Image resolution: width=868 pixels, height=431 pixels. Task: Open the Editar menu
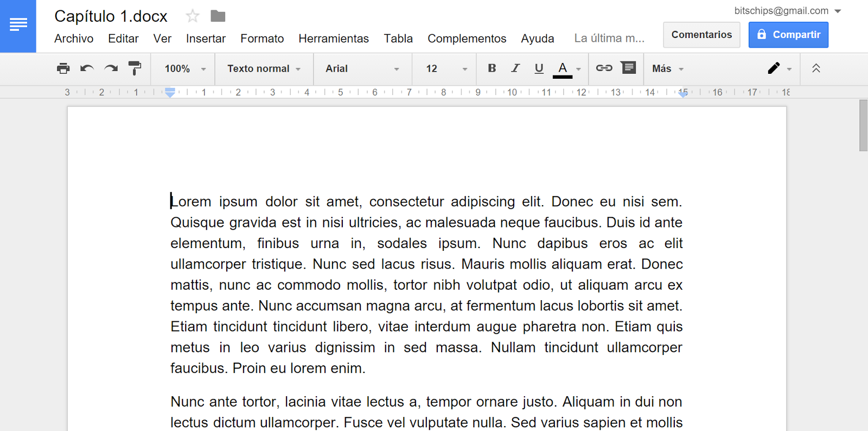(x=123, y=39)
